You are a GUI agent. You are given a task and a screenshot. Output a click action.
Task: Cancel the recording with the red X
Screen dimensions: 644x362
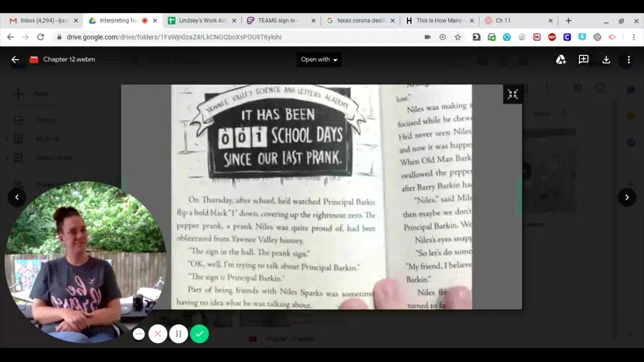pos(157,334)
